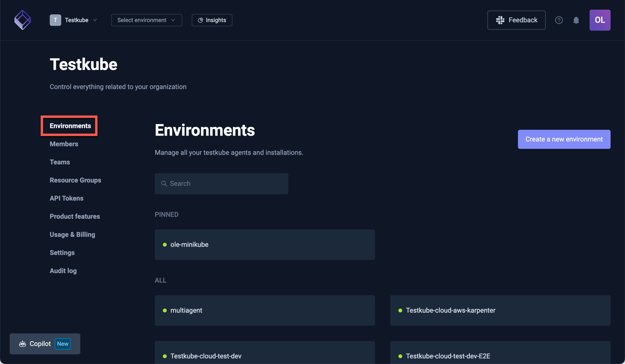
Task: Open the Audit log section
Action: [63, 270]
